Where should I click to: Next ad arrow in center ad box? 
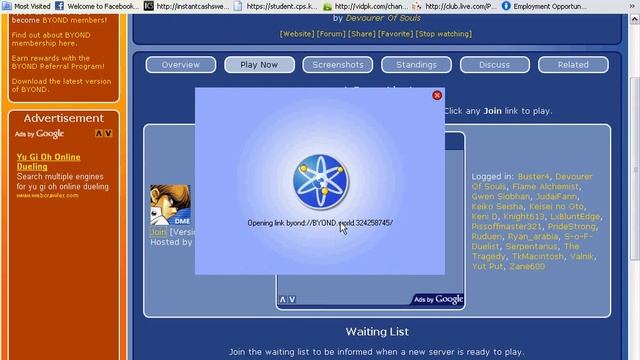point(292,299)
